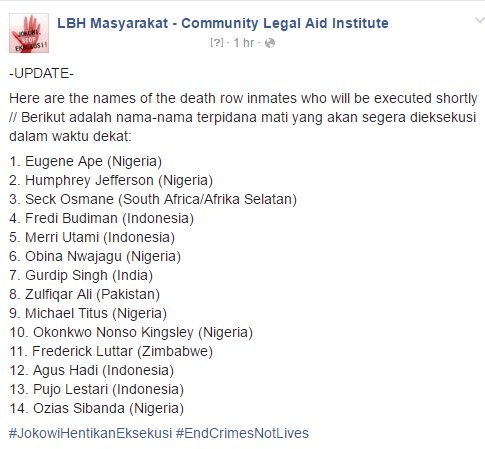485x449 pixels.
Task: Click the [?] marker beside timestamp
Action: click(x=217, y=43)
